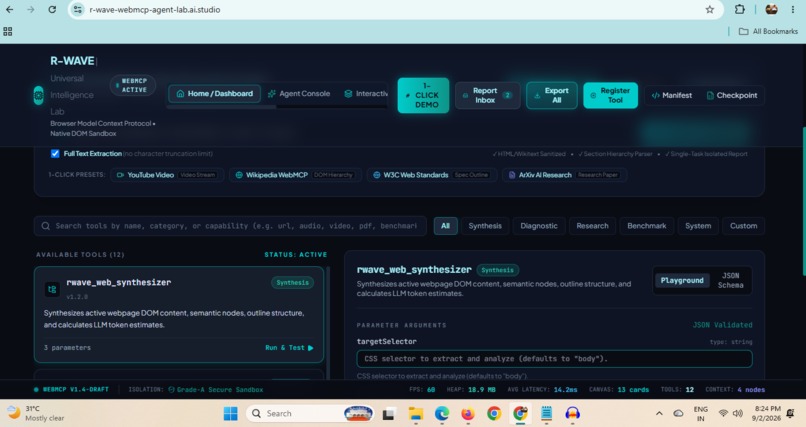
Task: Click AVG LATENCY 14.2ms status value
Action: [542, 389]
